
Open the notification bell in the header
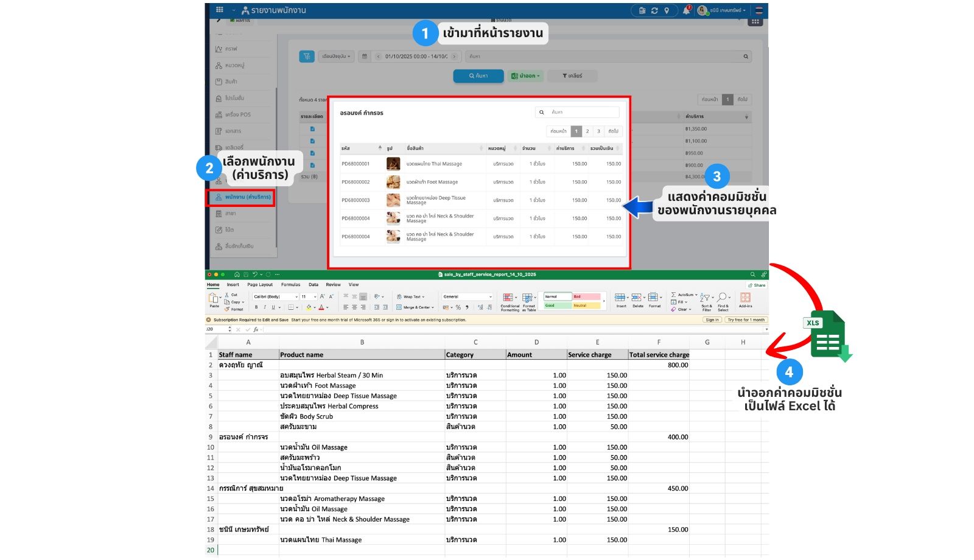point(686,10)
